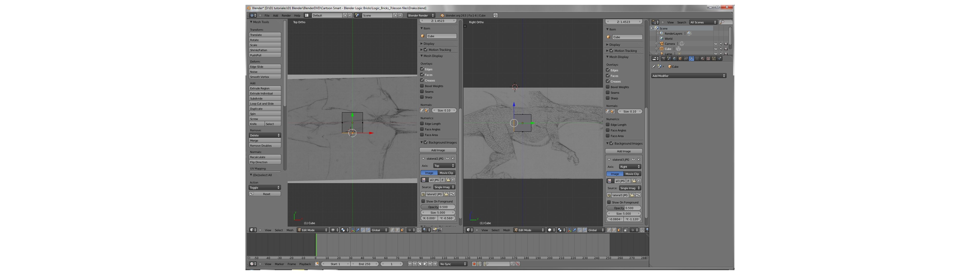This screenshot has width=980, height=275.
Task: Click the translate manipulator arrow icon
Action: click(358, 230)
